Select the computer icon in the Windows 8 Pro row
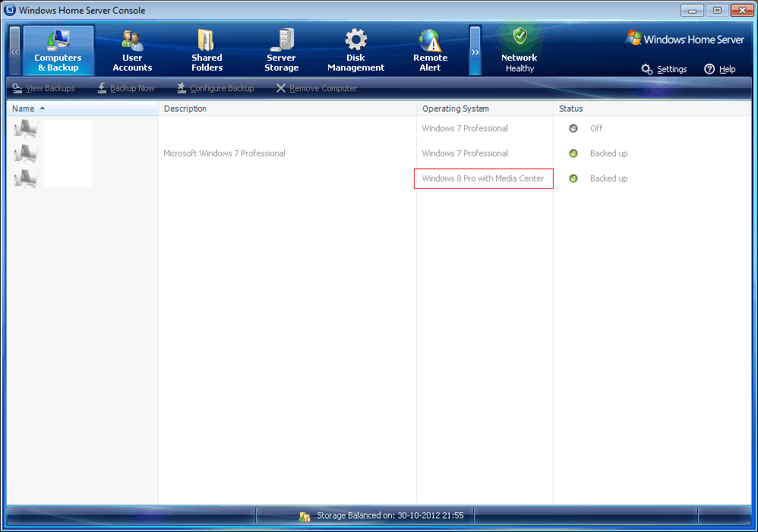 tap(26, 179)
